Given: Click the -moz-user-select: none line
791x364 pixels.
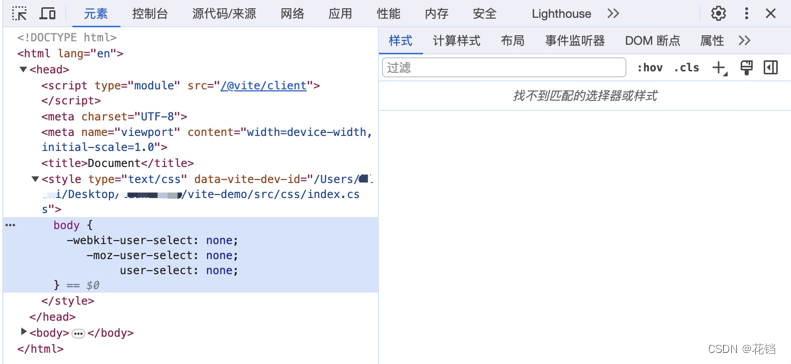Looking at the screenshot, I should click(162, 255).
